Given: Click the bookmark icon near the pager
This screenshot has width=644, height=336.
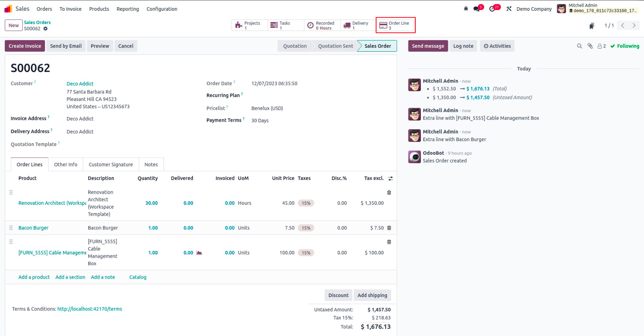Looking at the screenshot, I should 591,26.
